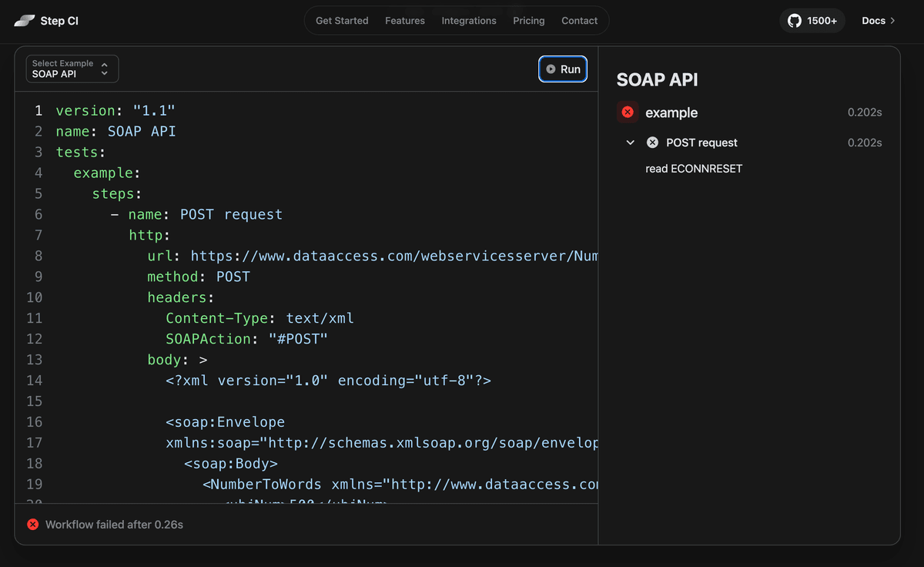Click the red workflow failed status icon

click(33, 525)
